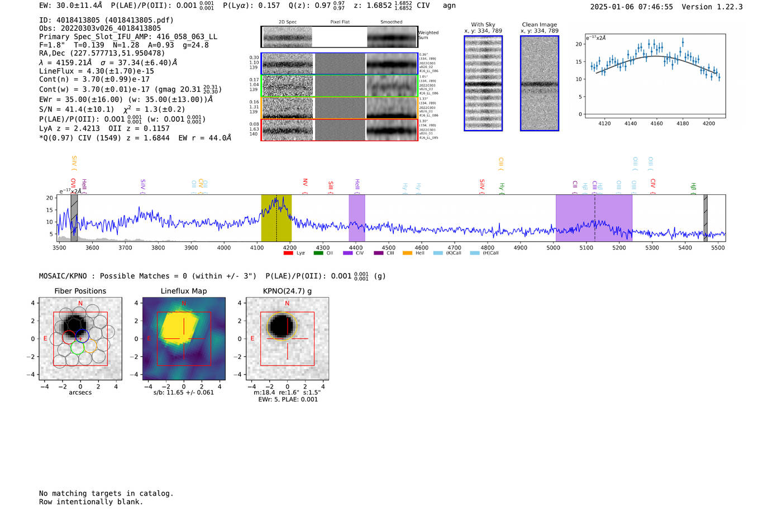This screenshot has height=532, width=782.
Task: Click the (K)CaII legend swatch
Action: tap(438, 253)
